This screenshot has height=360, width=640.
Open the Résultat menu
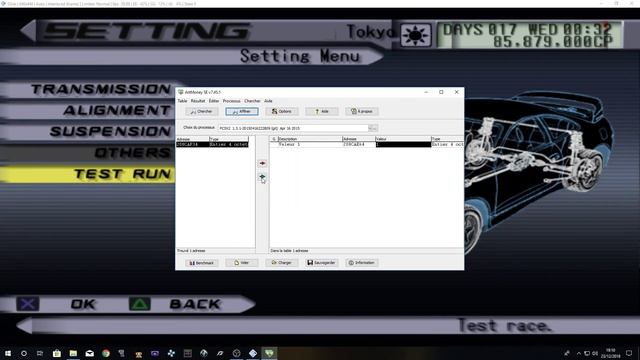tap(198, 101)
